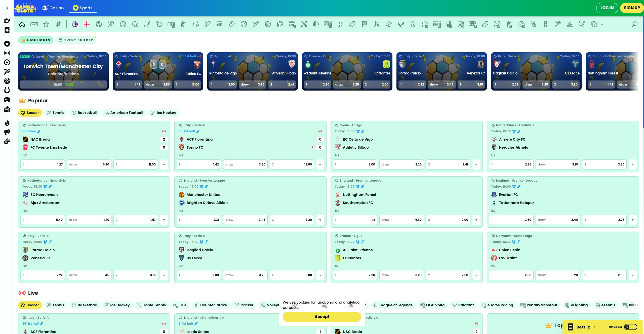
Task: Select the basketball sport icon in the toolbar
Action: [x=123, y=24]
